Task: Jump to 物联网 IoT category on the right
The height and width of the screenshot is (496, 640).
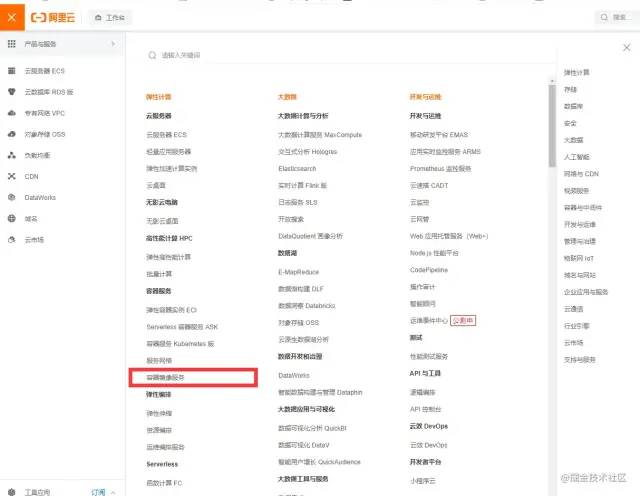Action: 579,258
